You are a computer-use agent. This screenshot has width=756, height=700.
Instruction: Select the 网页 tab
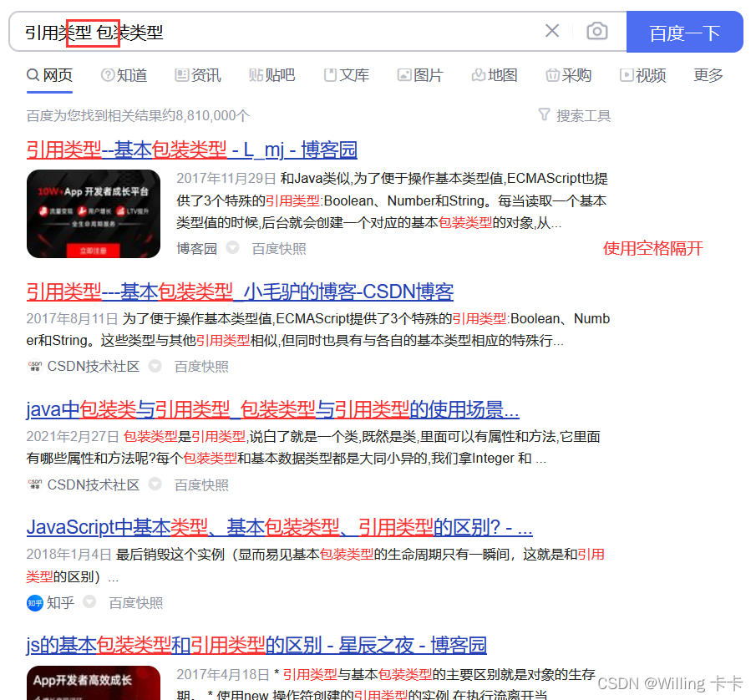pyautogui.click(x=49, y=75)
